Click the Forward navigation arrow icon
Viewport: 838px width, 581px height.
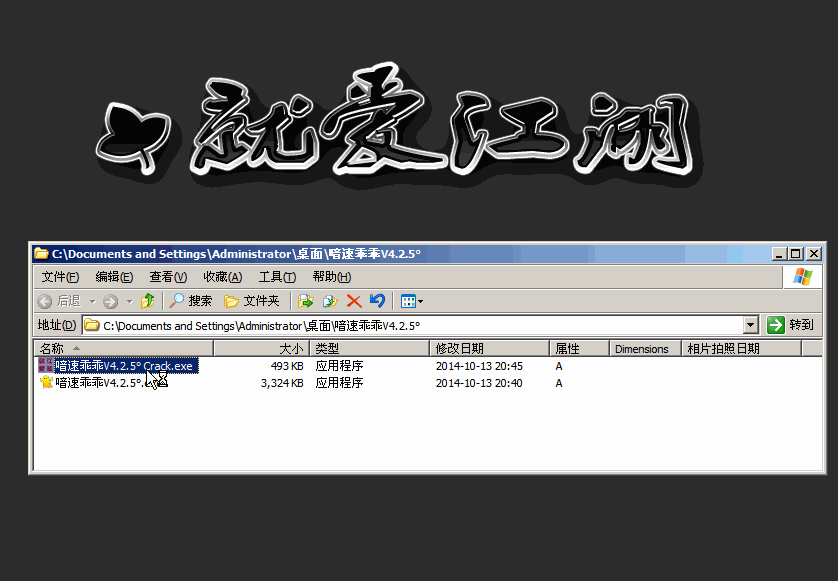[x=111, y=301]
